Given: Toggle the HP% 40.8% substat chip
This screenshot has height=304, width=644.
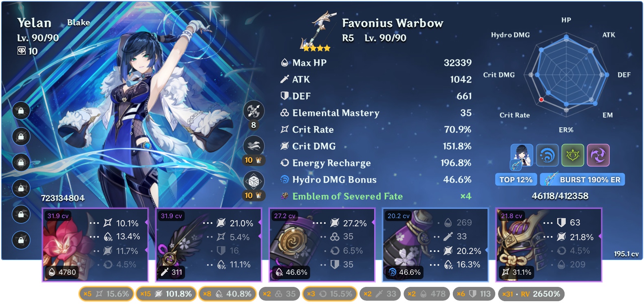Looking at the screenshot, I should (x=227, y=294).
